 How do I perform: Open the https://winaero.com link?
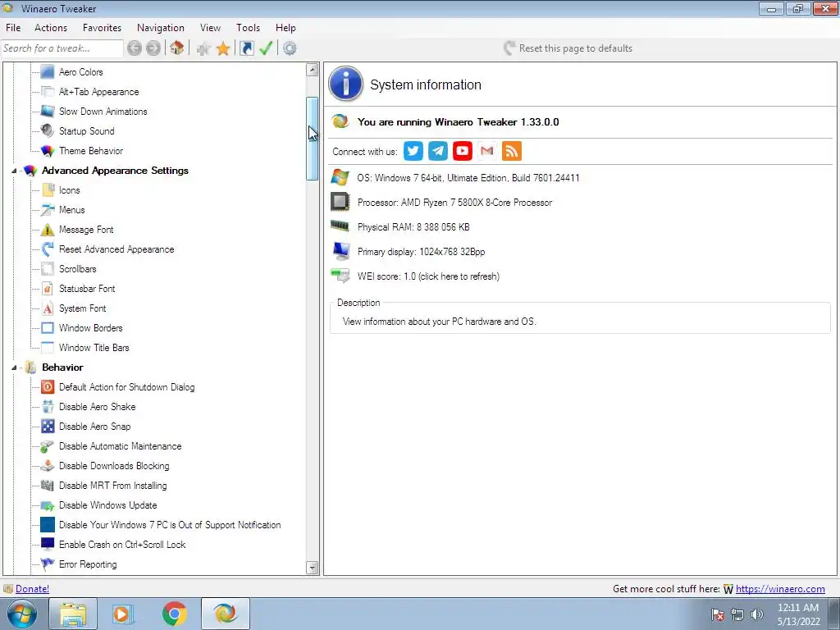coord(780,589)
